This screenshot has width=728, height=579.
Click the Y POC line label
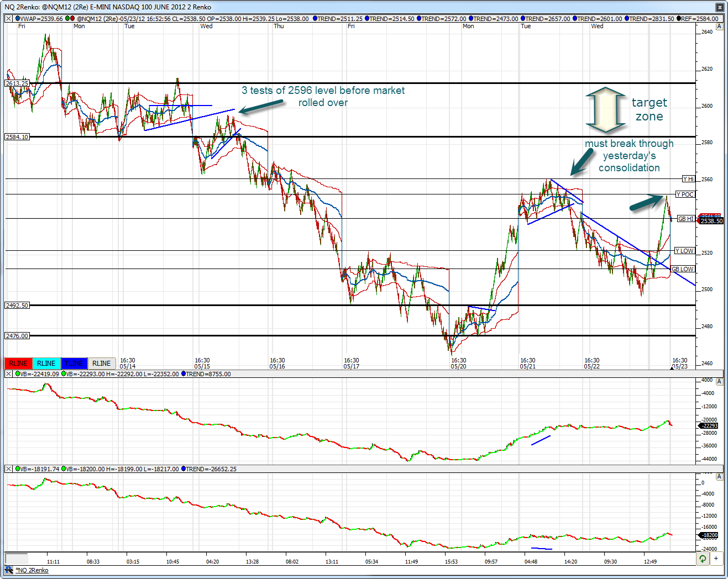click(x=685, y=194)
